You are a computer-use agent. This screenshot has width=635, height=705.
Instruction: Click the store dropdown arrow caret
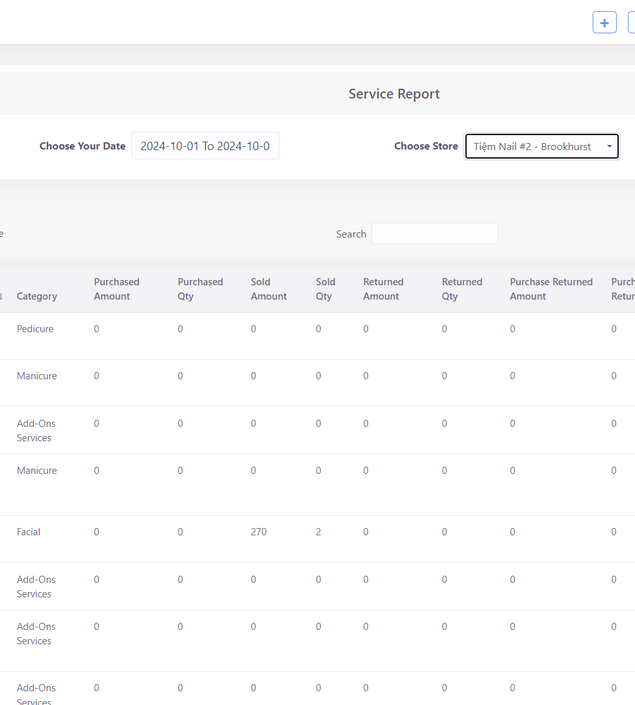[609, 147]
